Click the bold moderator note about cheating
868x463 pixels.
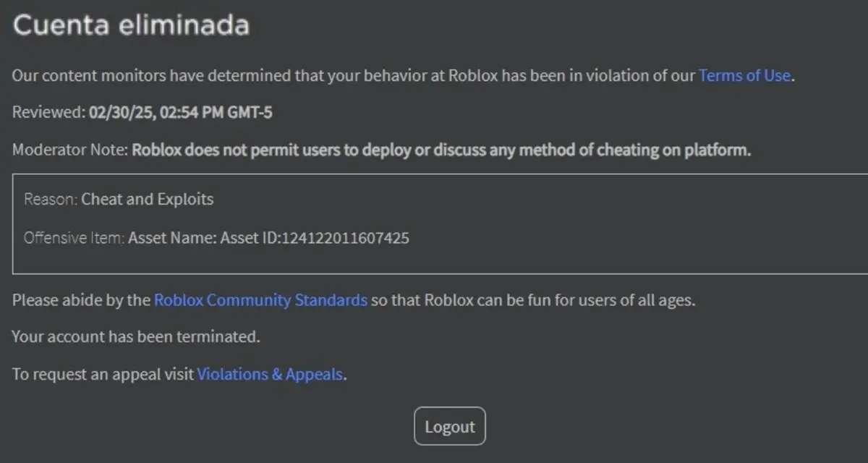pyautogui.click(x=441, y=150)
